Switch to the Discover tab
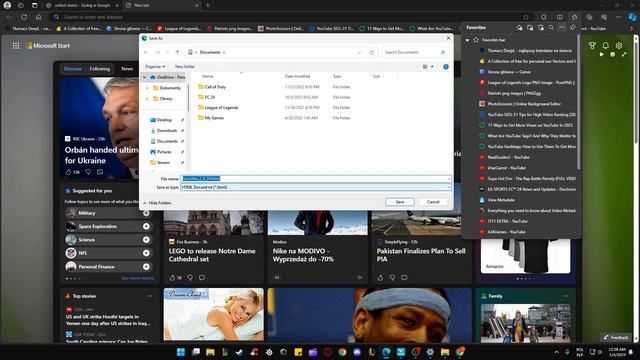 coord(73,69)
